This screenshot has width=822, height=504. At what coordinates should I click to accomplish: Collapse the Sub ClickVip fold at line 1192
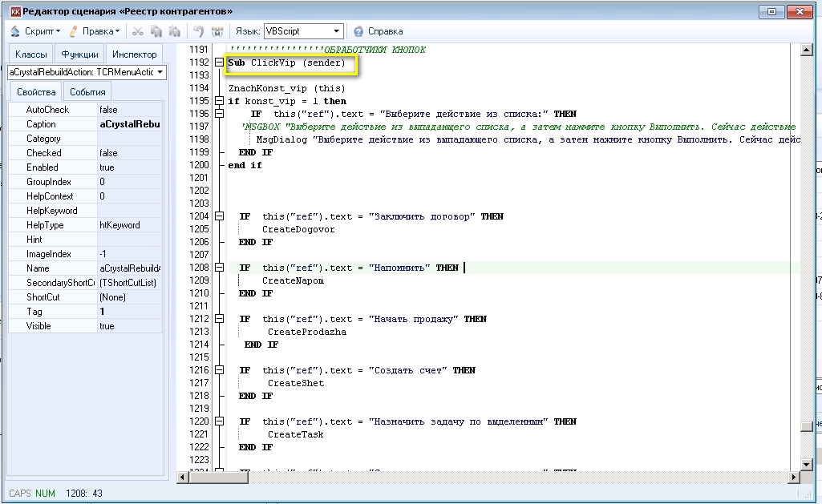click(x=219, y=62)
